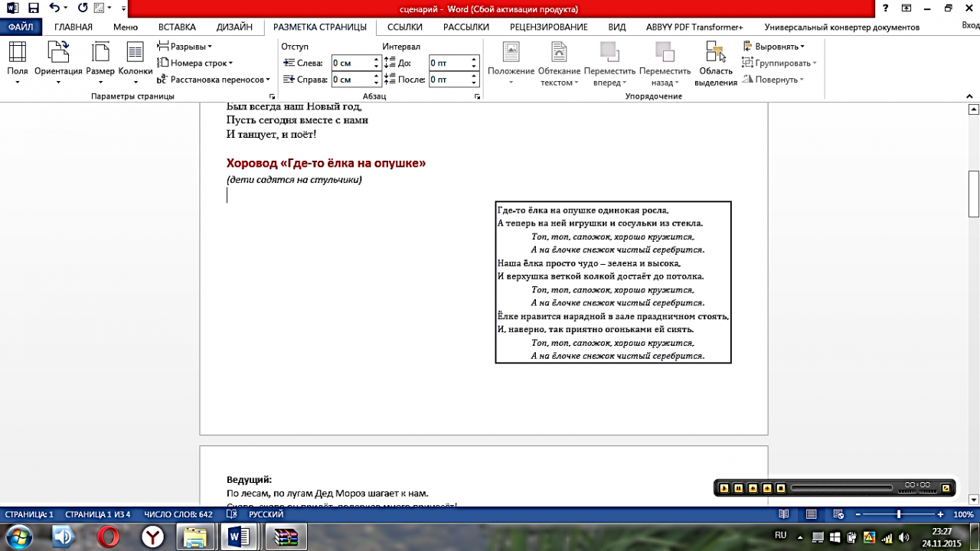The height and width of the screenshot is (551, 980).
Task: Switch to Read Mode view
Action: [783, 514]
